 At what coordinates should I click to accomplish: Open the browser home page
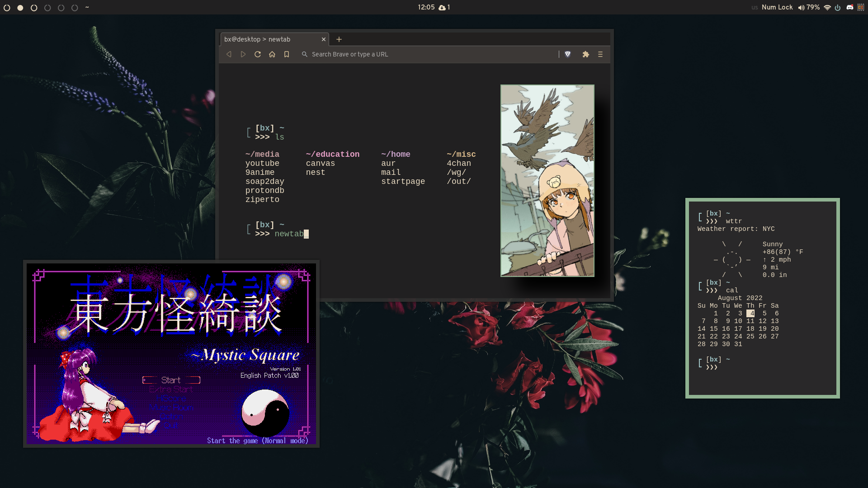(x=272, y=54)
